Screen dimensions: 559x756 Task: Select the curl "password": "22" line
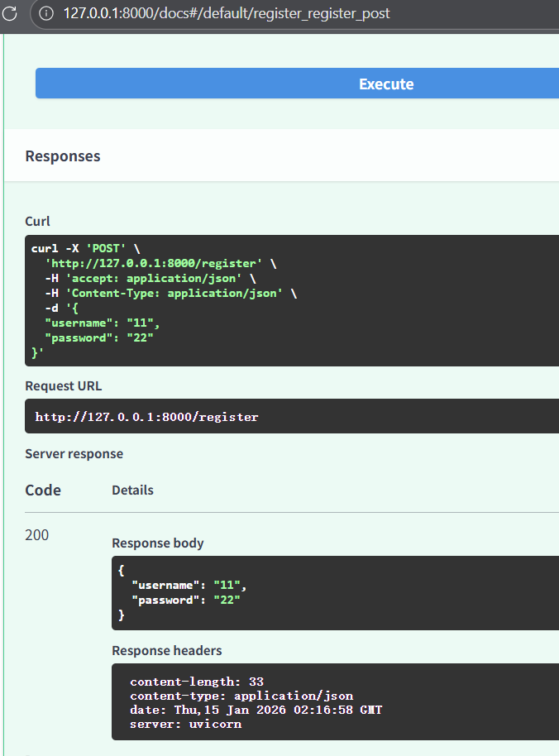98,338
